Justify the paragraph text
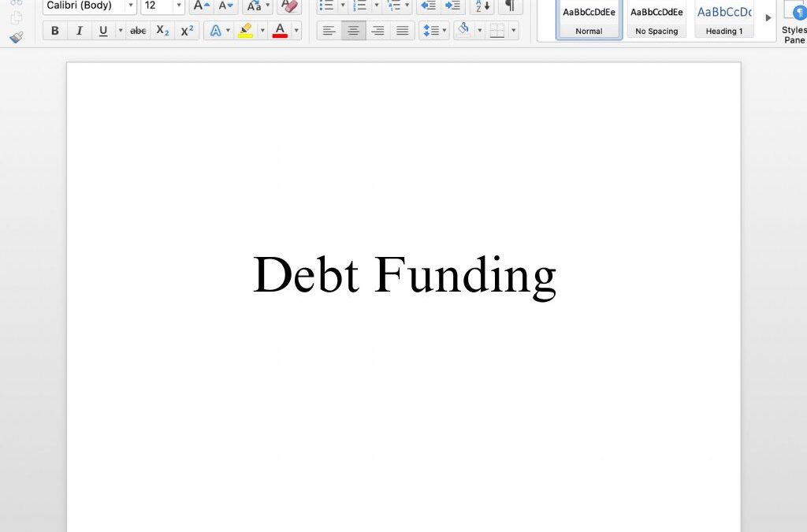The height and width of the screenshot is (532, 807). tap(402, 31)
